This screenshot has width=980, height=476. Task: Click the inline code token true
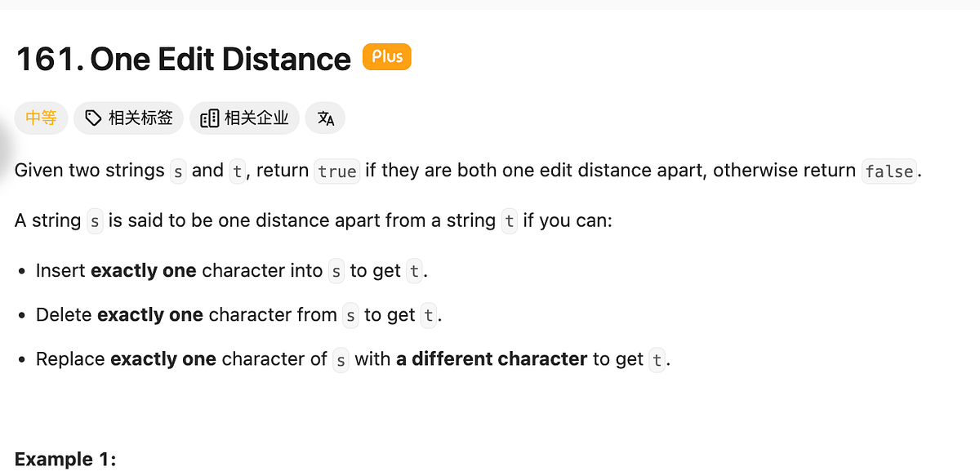tap(336, 171)
